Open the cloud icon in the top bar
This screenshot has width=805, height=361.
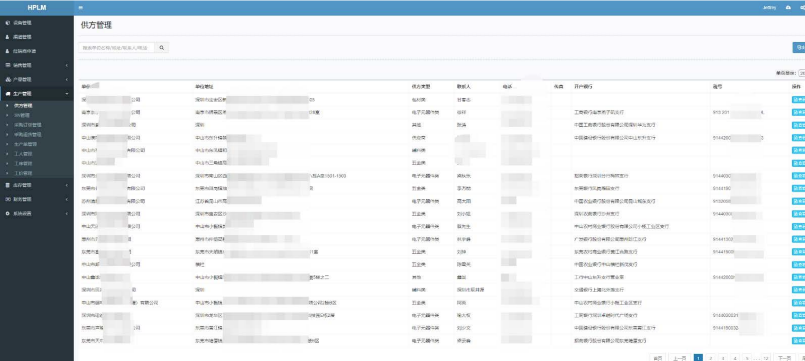[x=788, y=8]
